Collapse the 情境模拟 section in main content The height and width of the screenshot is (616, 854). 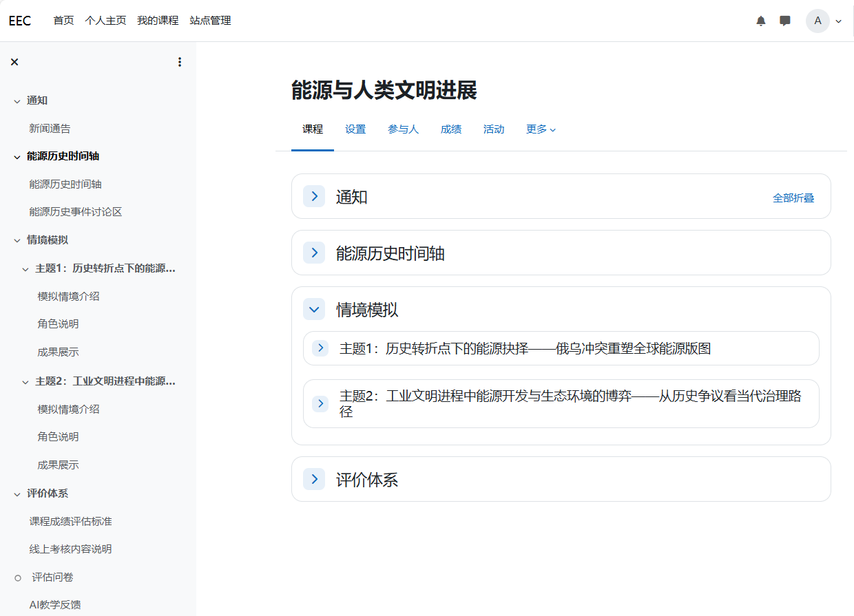pyautogui.click(x=314, y=309)
